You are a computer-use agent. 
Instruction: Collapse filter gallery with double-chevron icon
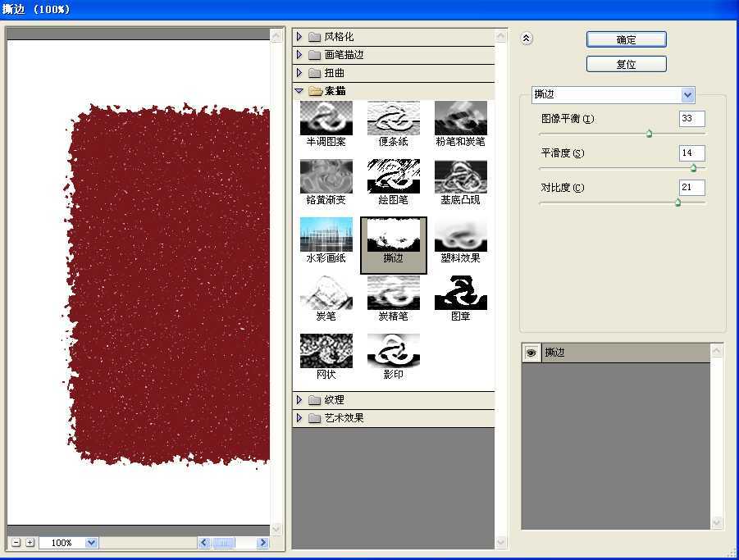coord(527,38)
